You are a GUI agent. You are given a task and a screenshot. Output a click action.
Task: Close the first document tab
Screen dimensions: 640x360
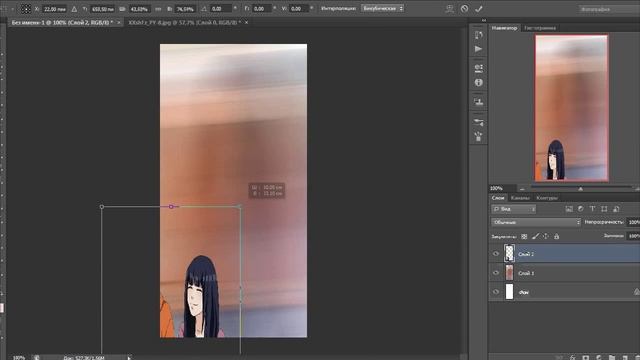point(119,23)
